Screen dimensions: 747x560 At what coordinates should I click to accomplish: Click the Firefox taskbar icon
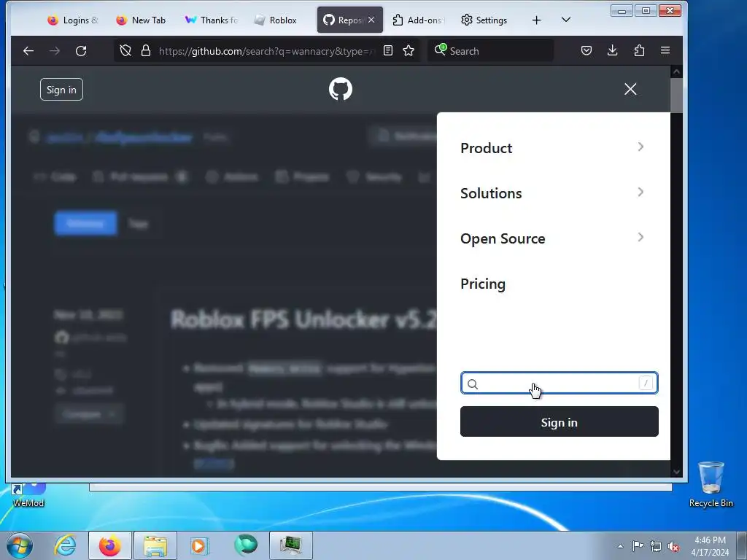tap(110, 545)
